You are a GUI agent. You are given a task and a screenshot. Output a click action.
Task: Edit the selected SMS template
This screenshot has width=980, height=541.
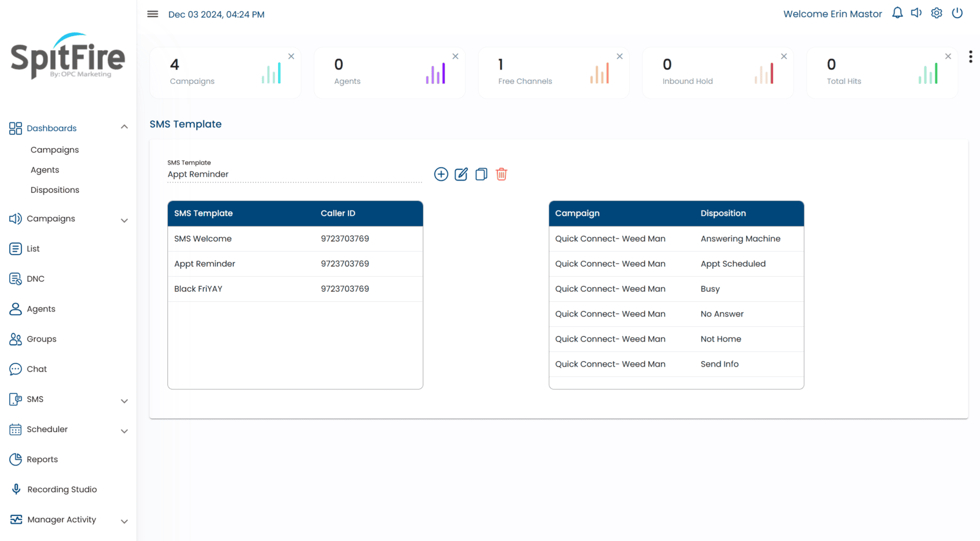(461, 174)
